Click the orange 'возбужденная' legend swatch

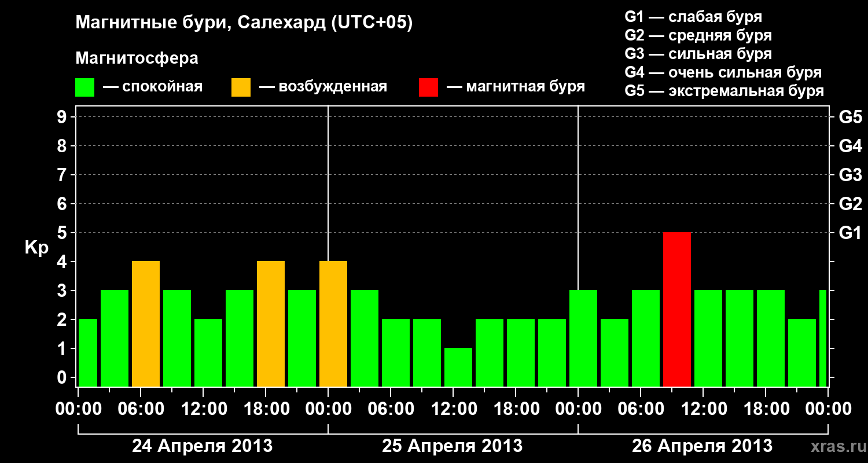point(241,87)
